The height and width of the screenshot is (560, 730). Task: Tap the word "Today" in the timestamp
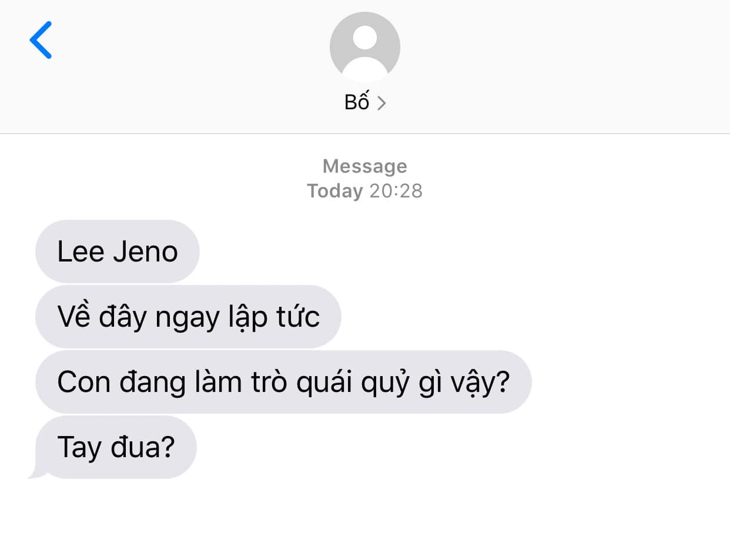(335, 191)
